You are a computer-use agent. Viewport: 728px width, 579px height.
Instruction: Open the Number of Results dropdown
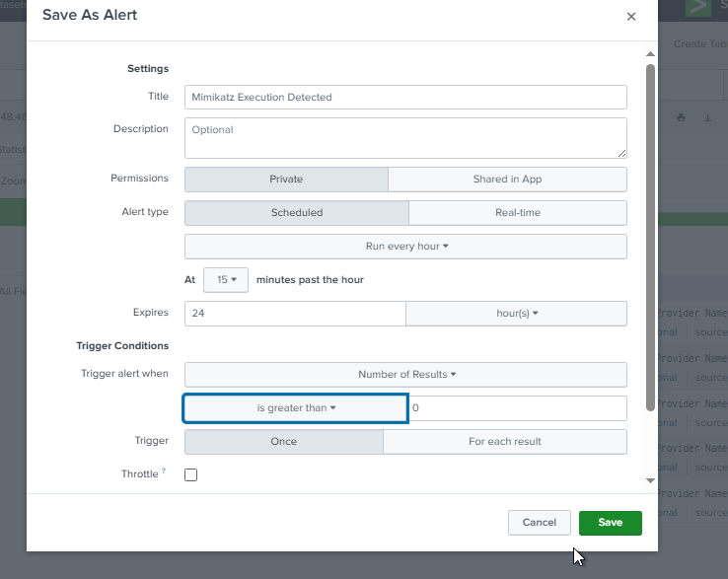(405, 374)
